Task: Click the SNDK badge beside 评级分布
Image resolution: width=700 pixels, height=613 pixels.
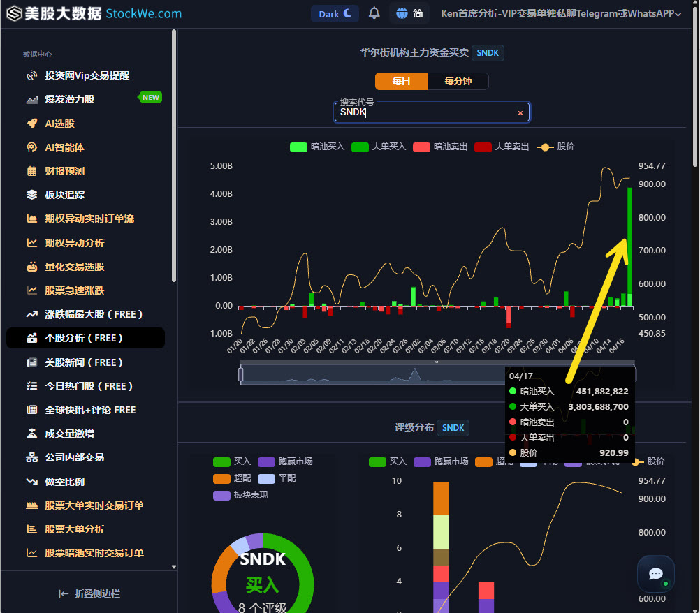Action: [x=453, y=429]
